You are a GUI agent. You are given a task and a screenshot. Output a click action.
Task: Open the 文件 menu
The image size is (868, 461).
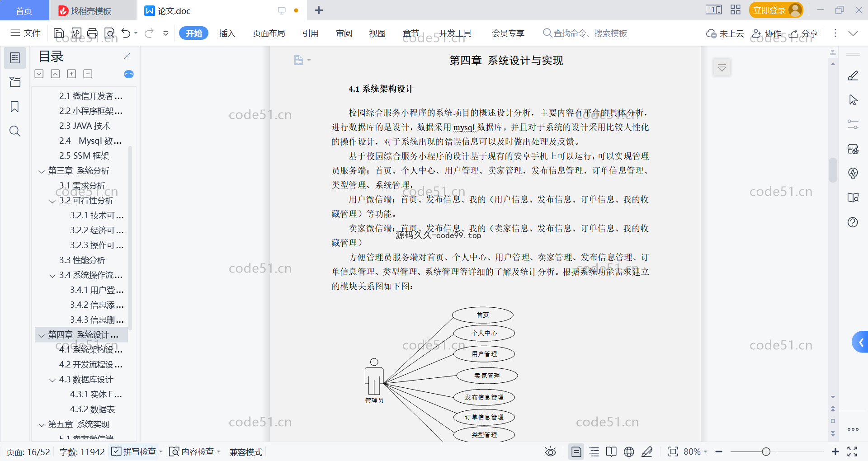click(26, 33)
